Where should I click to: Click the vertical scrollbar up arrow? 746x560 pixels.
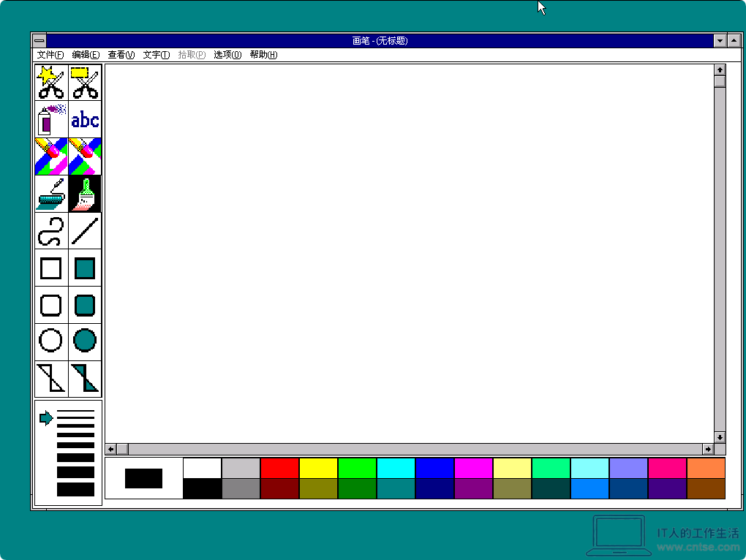tap(720, 70)
